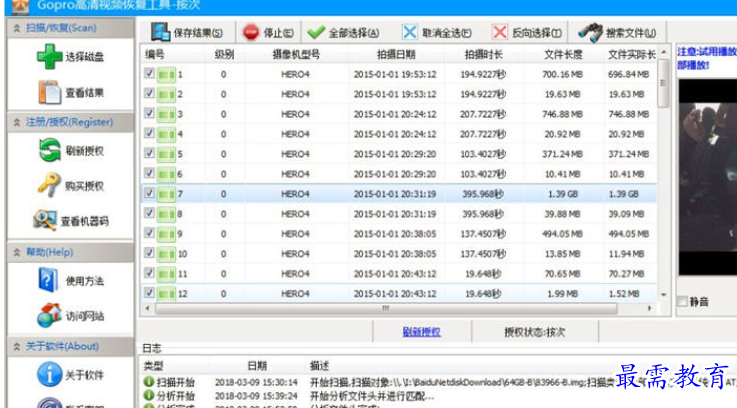Toggle the checkbox for file 8
This screenshot has width=737, height=408.
point(149,213)
